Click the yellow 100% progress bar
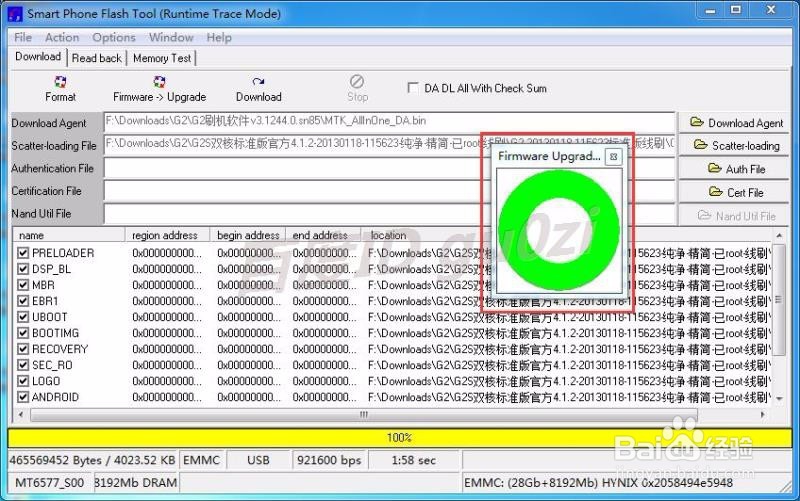The image size is (800, 501). [x=399, y=438]
